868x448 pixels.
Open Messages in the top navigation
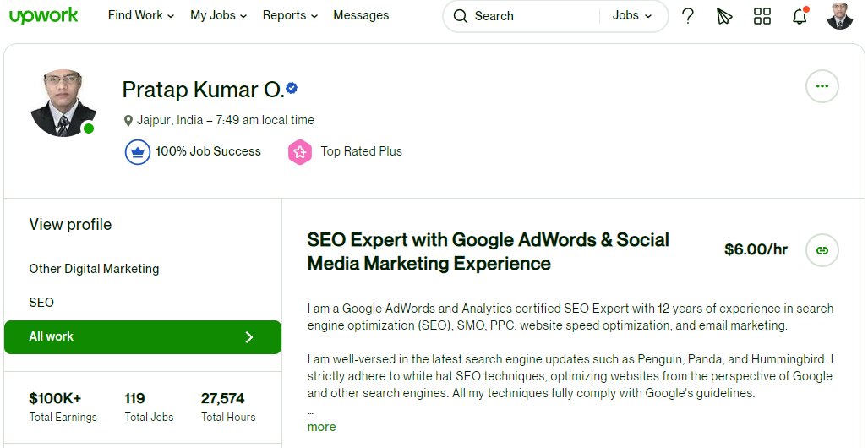coord(361,15)
